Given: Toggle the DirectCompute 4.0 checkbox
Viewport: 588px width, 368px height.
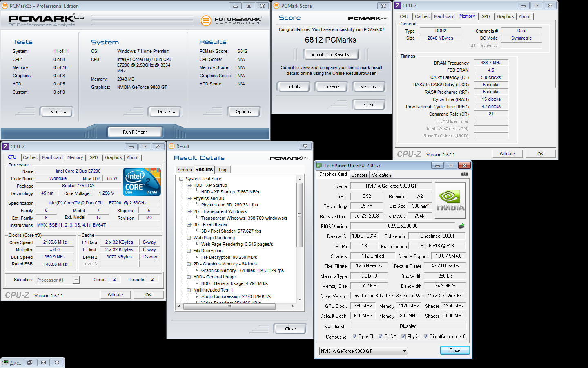Looking at the screenshot, I should pos(426,337).
